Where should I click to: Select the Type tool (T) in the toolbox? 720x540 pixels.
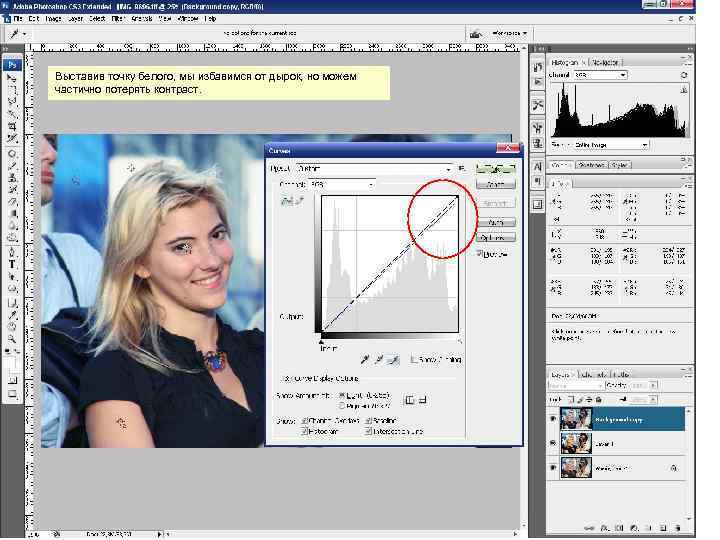point(12,264)
